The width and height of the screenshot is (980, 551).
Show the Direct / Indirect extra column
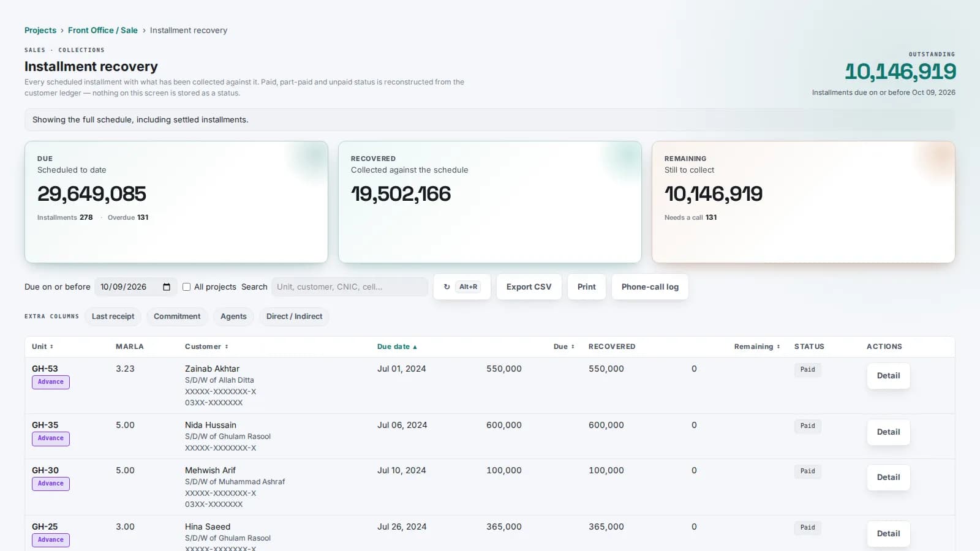tap(294, 317)
